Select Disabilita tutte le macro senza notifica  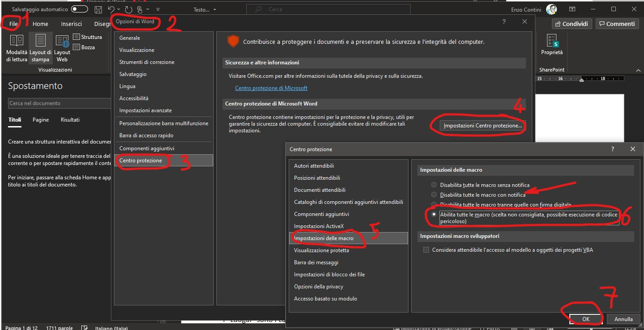[434, 185]
